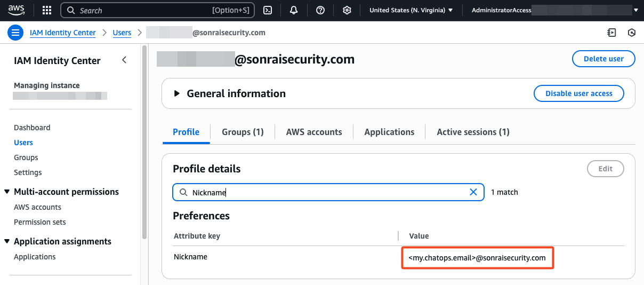Switch to the Groups (1) tab
The width and height of the screenshot is (644, 285).
click(x=243, y=132)
